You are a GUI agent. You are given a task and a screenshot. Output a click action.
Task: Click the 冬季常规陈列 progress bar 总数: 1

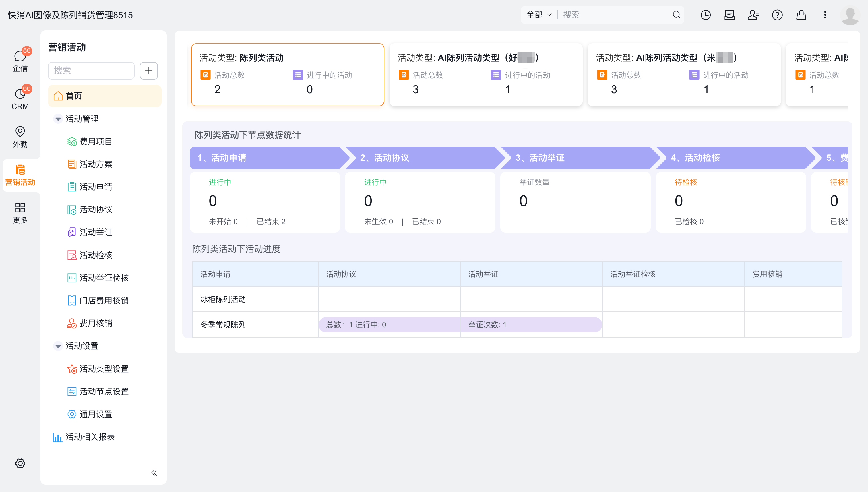[x=460, y=325]
